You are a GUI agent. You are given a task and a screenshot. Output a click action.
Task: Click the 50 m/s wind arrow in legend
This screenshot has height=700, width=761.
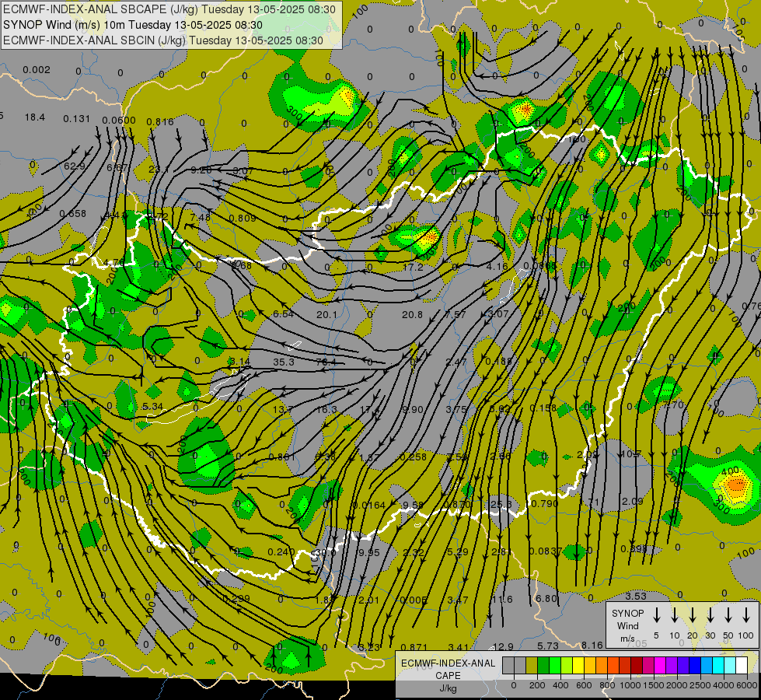(728, 615)
